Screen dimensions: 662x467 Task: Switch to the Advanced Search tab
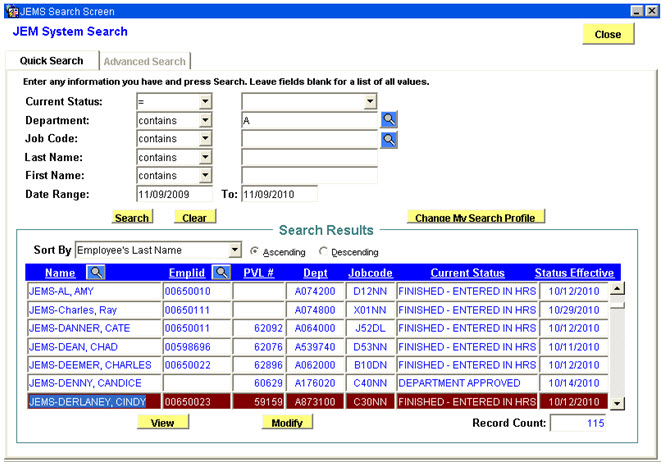coord(144,62)
